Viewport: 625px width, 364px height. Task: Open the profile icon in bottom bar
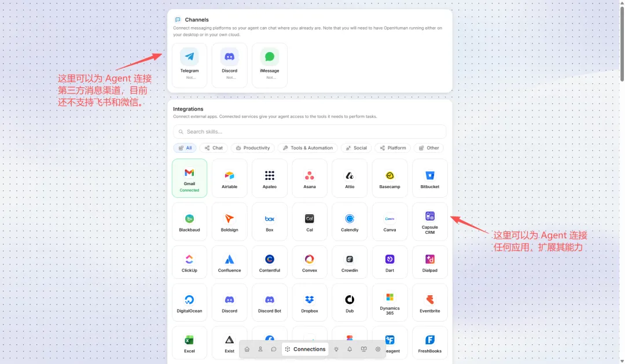coord(260,350)
